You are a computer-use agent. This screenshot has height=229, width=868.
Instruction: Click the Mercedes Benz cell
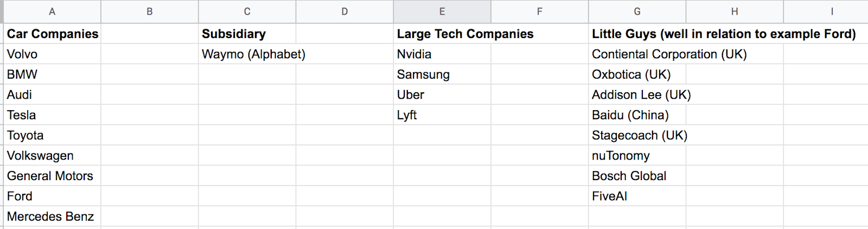tap(52, 217)
